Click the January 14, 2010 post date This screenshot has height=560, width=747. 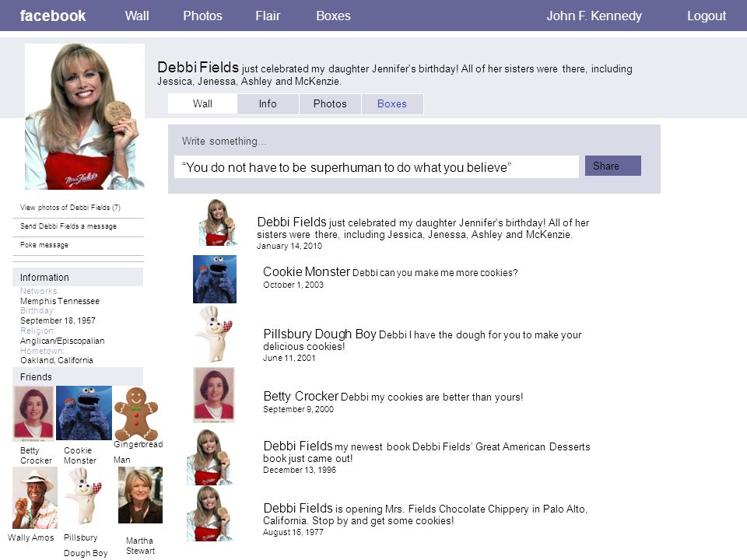(x=289, y=247)
